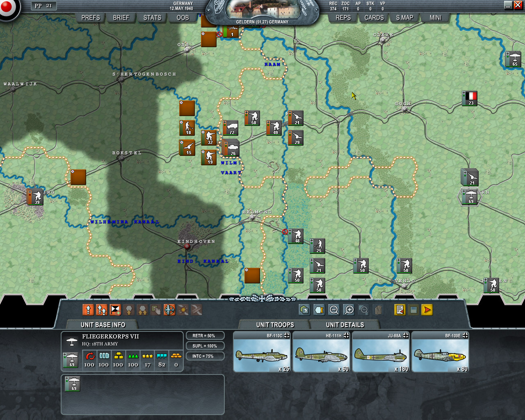
Task: Zoom out the map with minus magnifier
Action: [334, 310]
